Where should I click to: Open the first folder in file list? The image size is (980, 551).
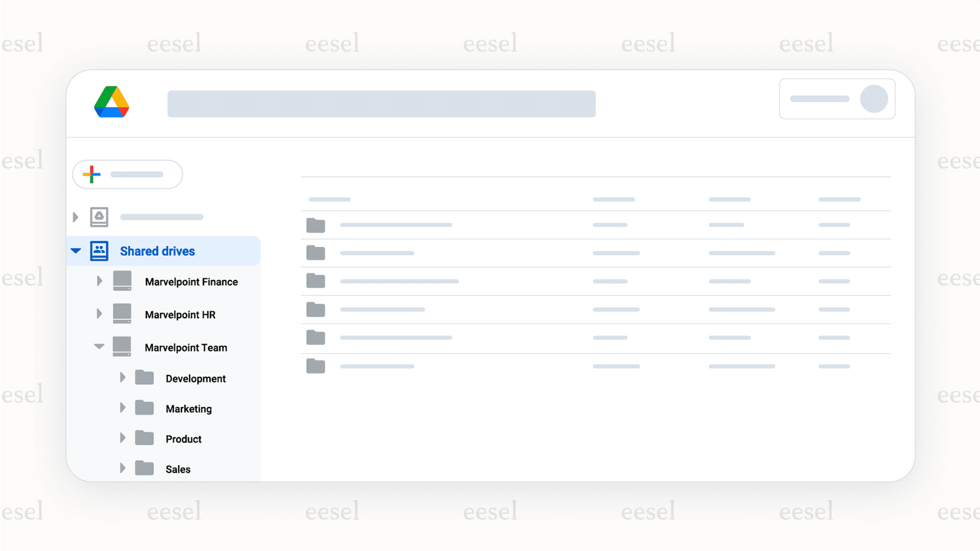click(316, 225)
